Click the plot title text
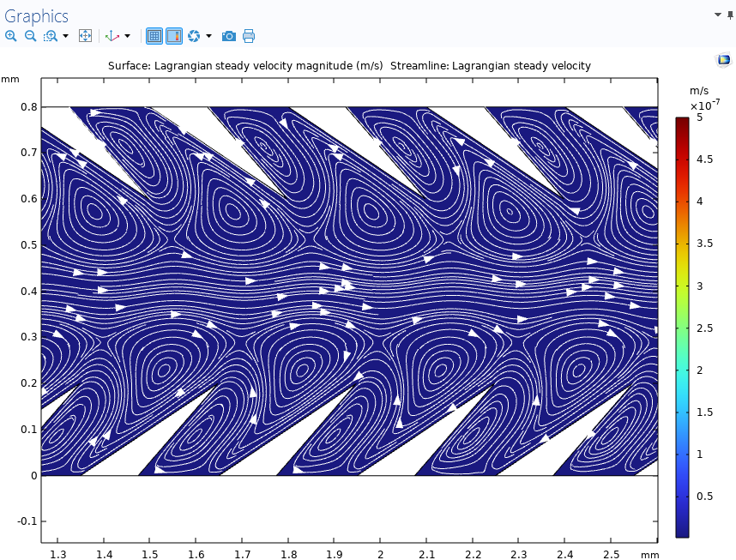 click(x=349, y=66)
